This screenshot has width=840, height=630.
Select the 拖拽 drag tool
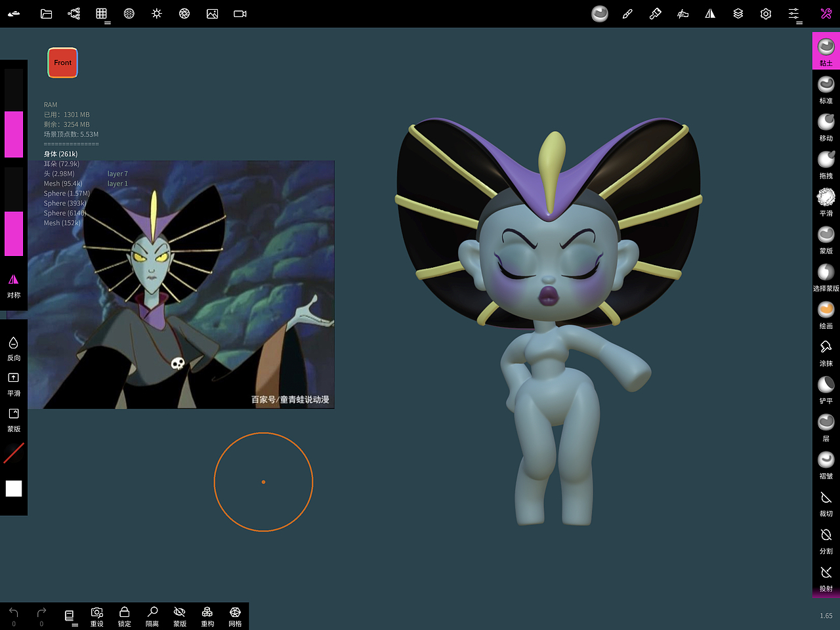pyautogui.click(x=826, y=164)
